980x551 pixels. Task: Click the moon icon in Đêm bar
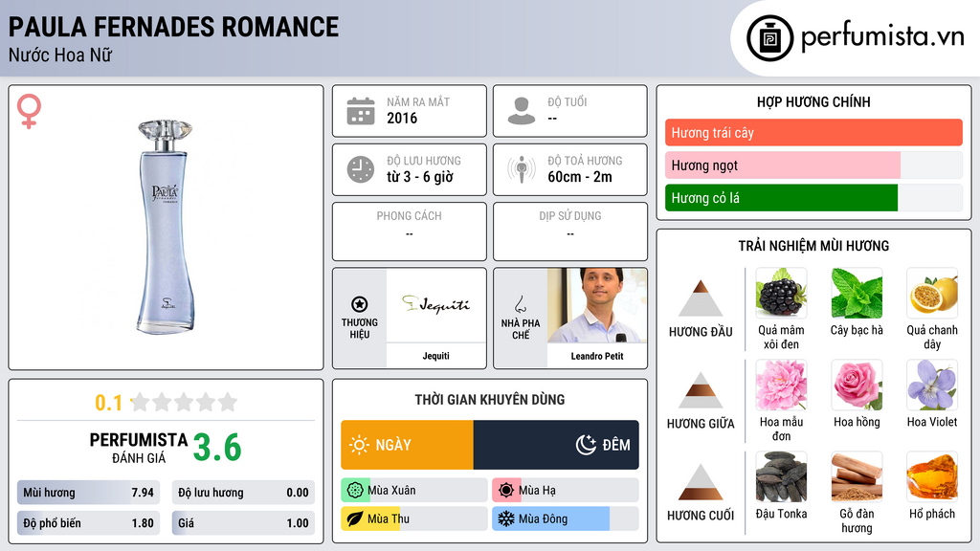point(586,445)
